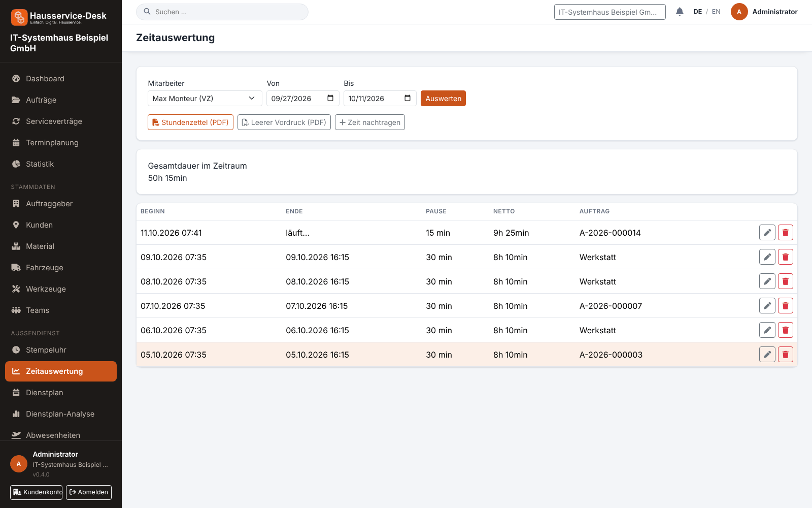This screenshot has width=812, height=508.
Task: Open Material page
Action: (61, 246)
